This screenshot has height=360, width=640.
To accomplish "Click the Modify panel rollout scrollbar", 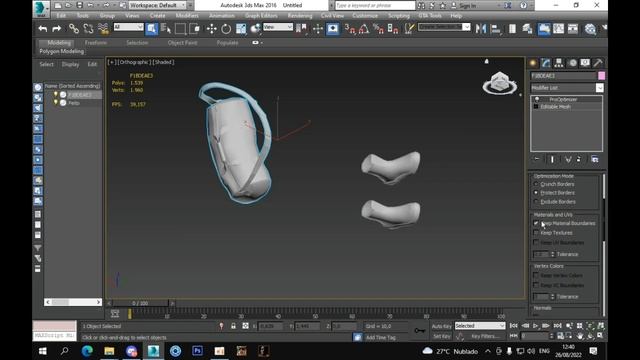I will [x=604, y=245].
